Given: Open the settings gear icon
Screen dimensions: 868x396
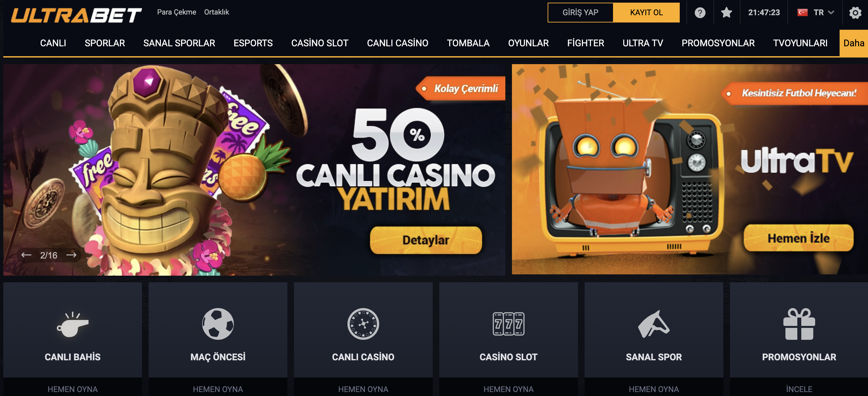Looking at the screenshot, I should pyautogui.click(x=855, y=13).
